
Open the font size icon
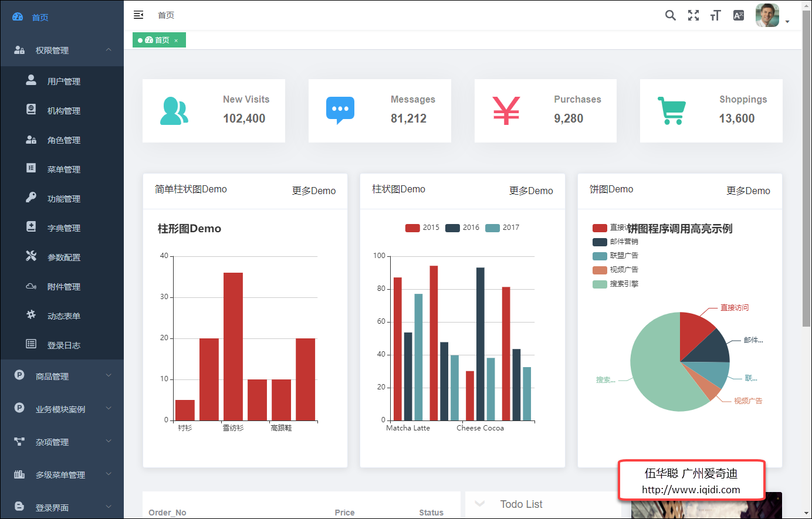point(715,15)
